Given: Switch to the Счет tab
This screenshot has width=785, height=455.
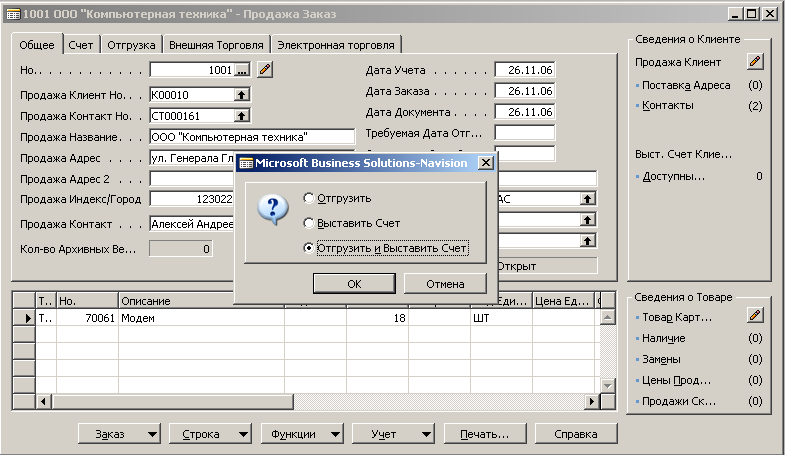Looking at the screenshot, I should pos(81,45).
